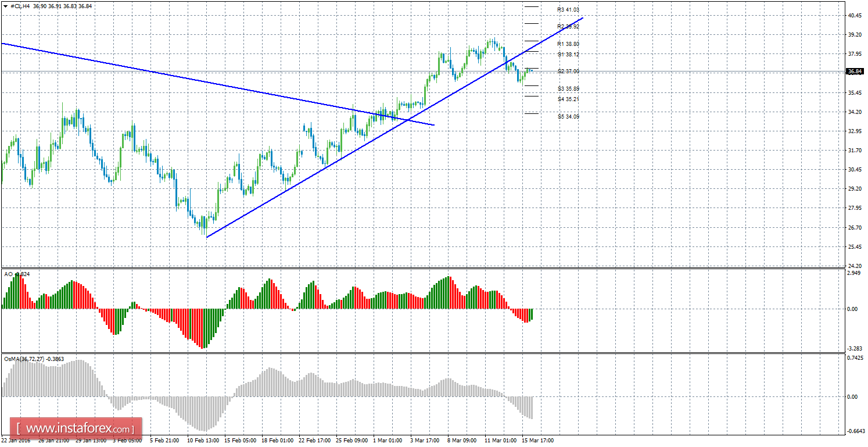
Task: Select the S4 35.21 pivot label
Action: point(568,99)
